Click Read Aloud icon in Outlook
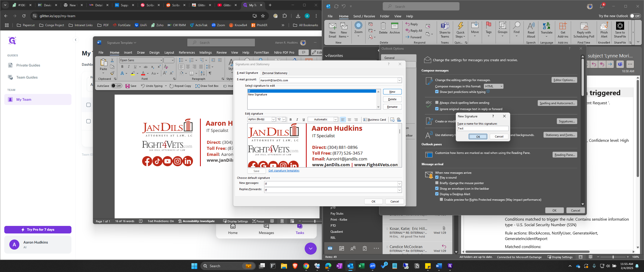 click(x=531, y=30)
